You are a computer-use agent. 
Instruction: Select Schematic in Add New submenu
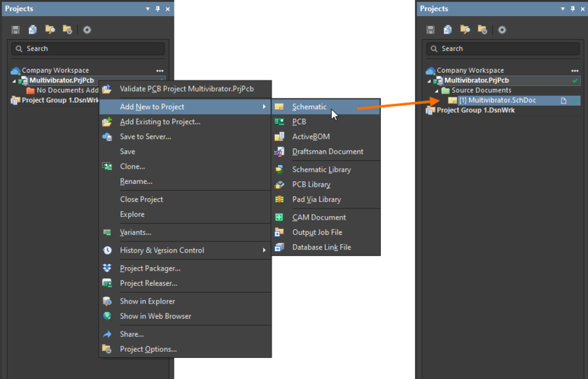pos(326,107)
